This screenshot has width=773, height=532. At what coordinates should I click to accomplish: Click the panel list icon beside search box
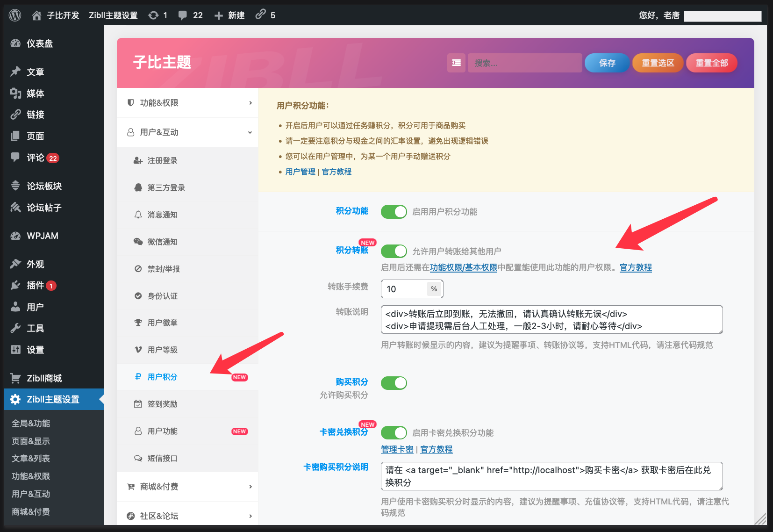(x=456, y=63)
